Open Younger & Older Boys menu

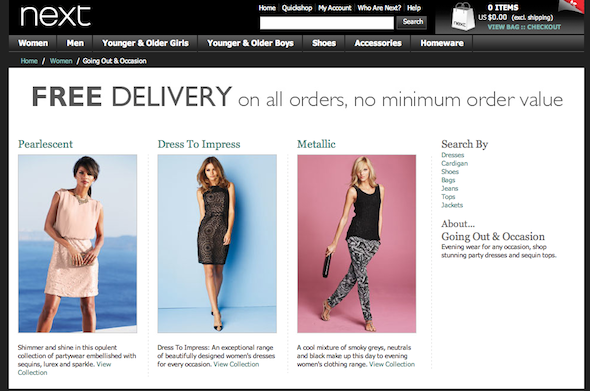coord(250,43)
